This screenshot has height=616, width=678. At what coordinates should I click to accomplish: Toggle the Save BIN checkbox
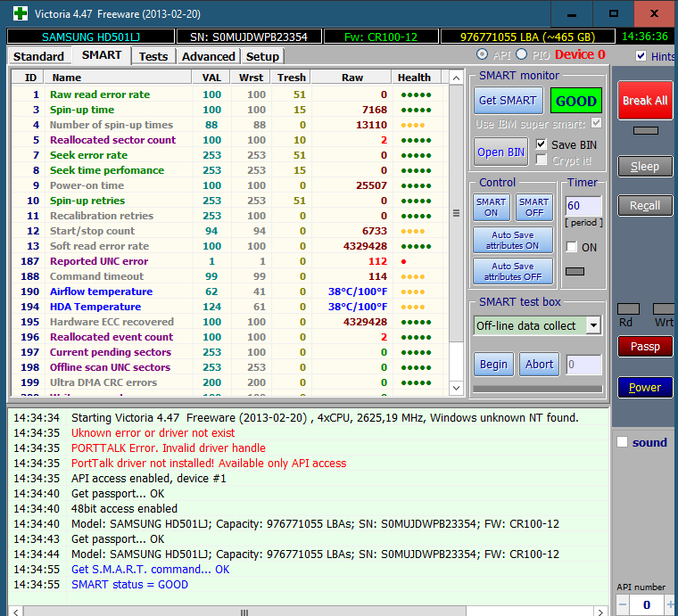point(542,144)
